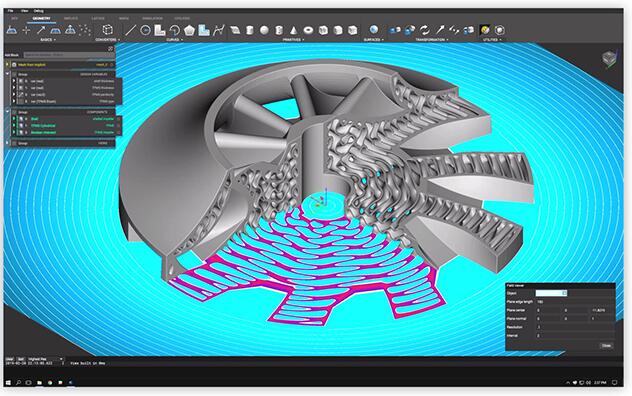Viewport: 632px width, 396px height.
Task: Open the Primitives dropdown arrow
Action: point(303,40)
